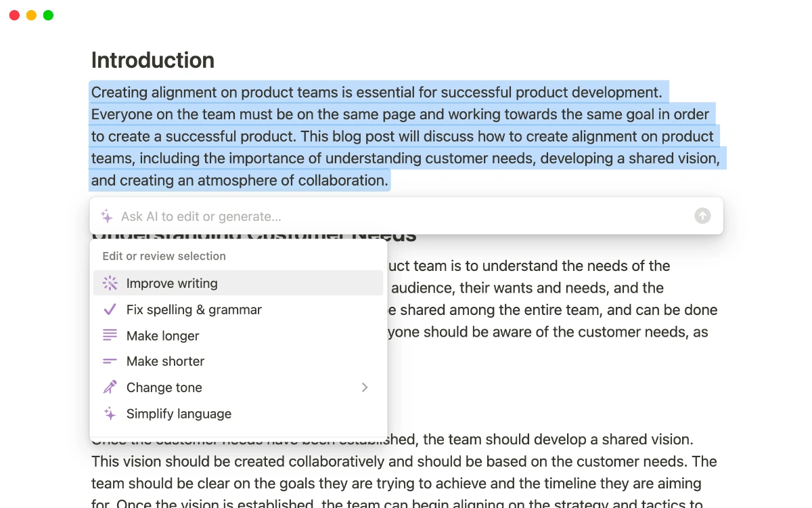Click the Improve writing wand icon
812x508 pixels.
110,283
